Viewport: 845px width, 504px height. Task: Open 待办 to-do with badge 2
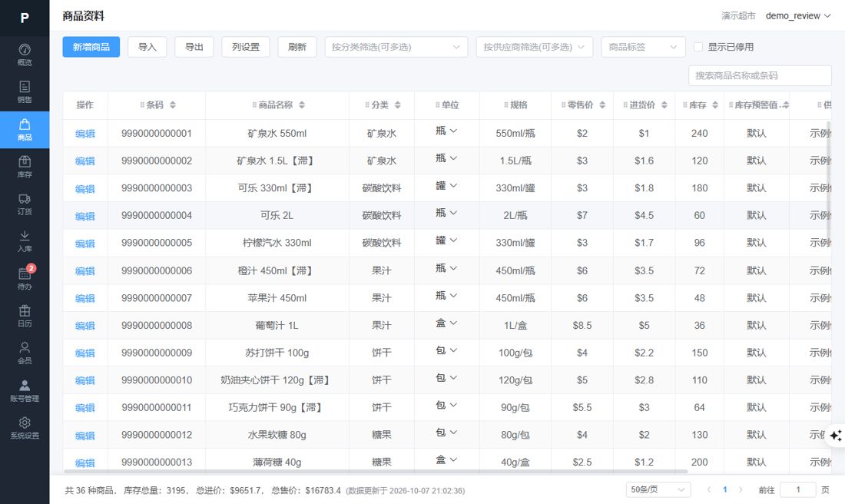point(25,279)
